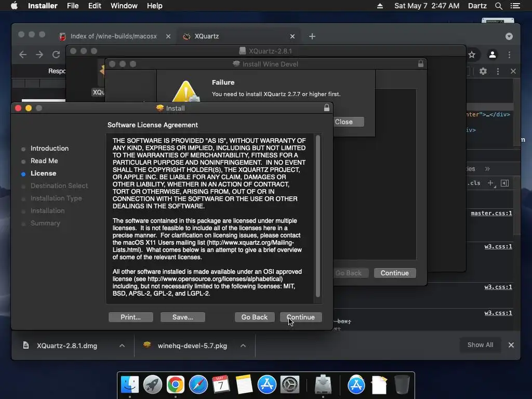Image resolution: width=532 pixels, height=399 pixels.
Task: Expand XQuartz-2.8.1.dmg download options
Action: point(122,345)
